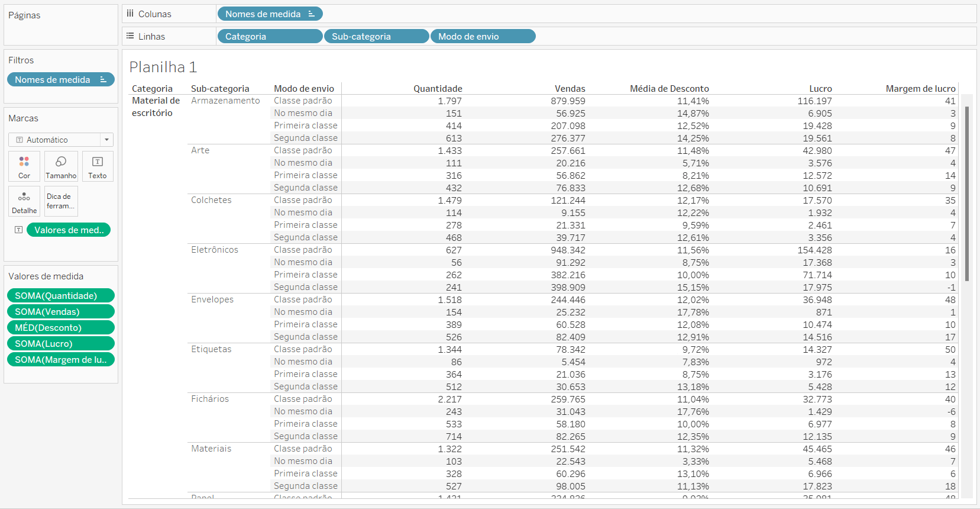Click the Categoria column header
The width and height of the screenshot is (980, 509).
coord(152,89)
